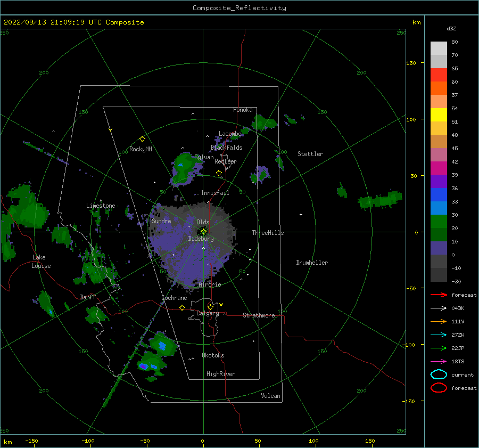Viewport: 479px width, 448px height.
Task: Select the yellow diamond marker below RedDeer
Action: pyautogui.click(x=219, y=173)
